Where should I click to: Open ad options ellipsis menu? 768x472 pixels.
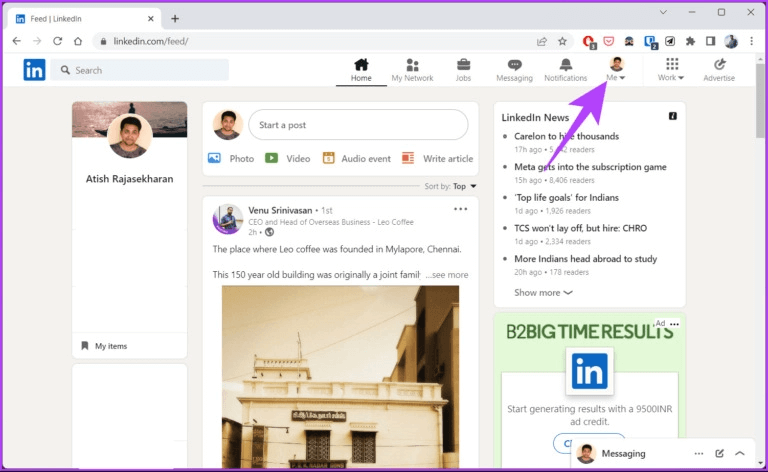[674, 324]
